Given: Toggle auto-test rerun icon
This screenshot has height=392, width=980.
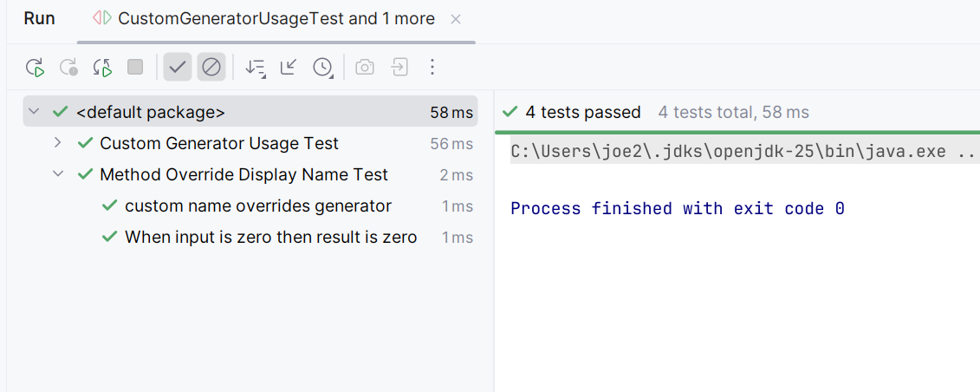Looking at the screenshot, I should 102,67.
